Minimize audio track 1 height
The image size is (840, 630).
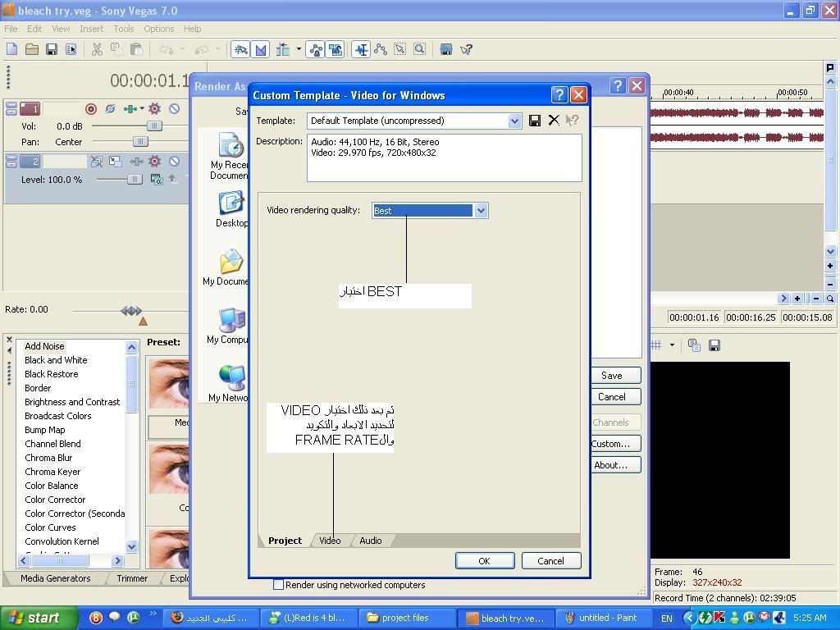point(11,105)
